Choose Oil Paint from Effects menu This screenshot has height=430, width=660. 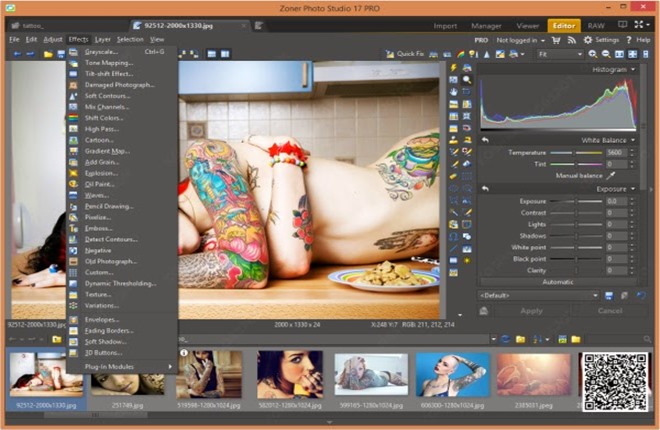coord(99,184)
